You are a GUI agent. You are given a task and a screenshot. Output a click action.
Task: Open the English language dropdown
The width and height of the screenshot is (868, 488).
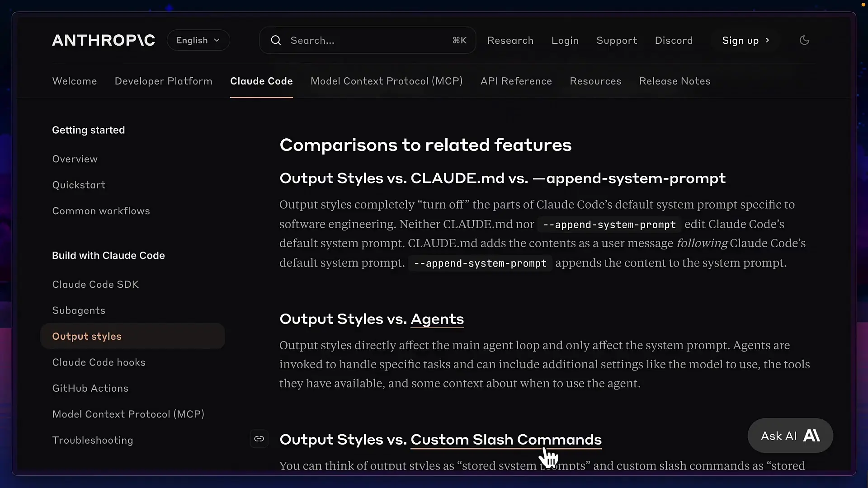point(198,40)
